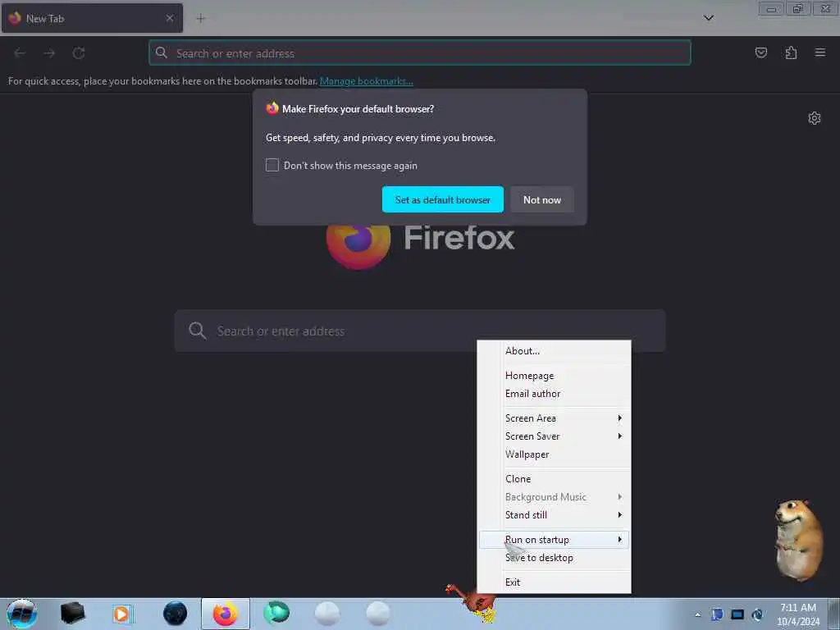Click Show desktop strip beside clock
Image resolution: width=840 pixels, height=630 pixels.
click(x=834, y=614)
